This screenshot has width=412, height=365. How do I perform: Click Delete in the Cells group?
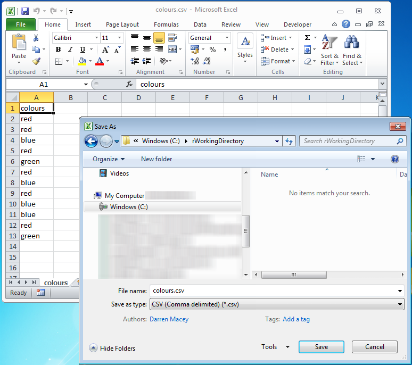(x=277, y=50)
